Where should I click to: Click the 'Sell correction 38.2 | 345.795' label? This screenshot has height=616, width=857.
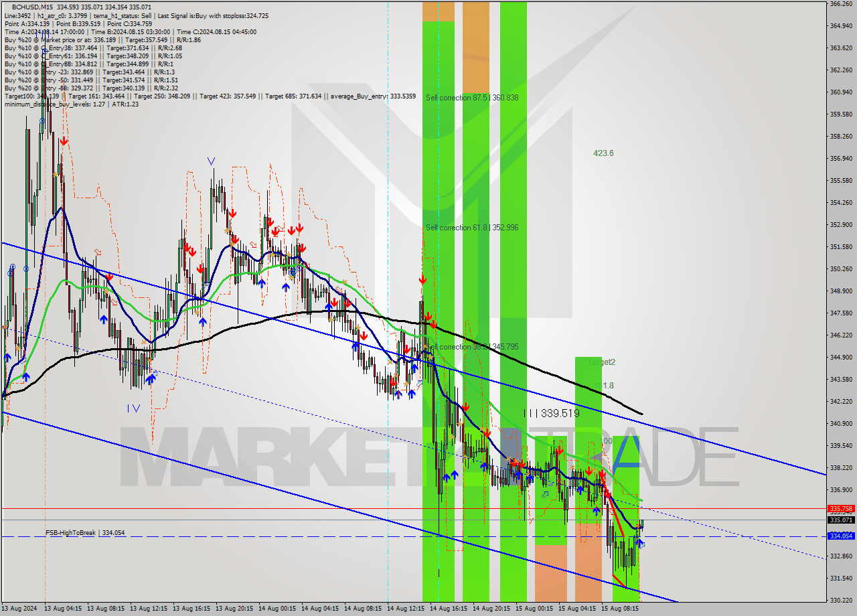472,347
